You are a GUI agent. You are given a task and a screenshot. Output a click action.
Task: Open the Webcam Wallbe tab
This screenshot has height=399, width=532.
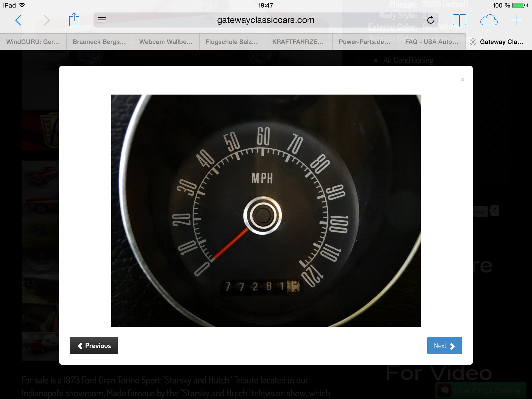[166, 42]
